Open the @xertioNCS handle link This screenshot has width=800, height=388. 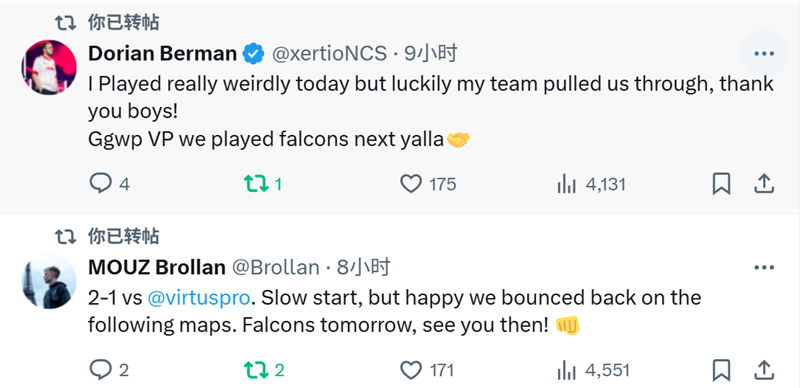click(x=329, y=54)
